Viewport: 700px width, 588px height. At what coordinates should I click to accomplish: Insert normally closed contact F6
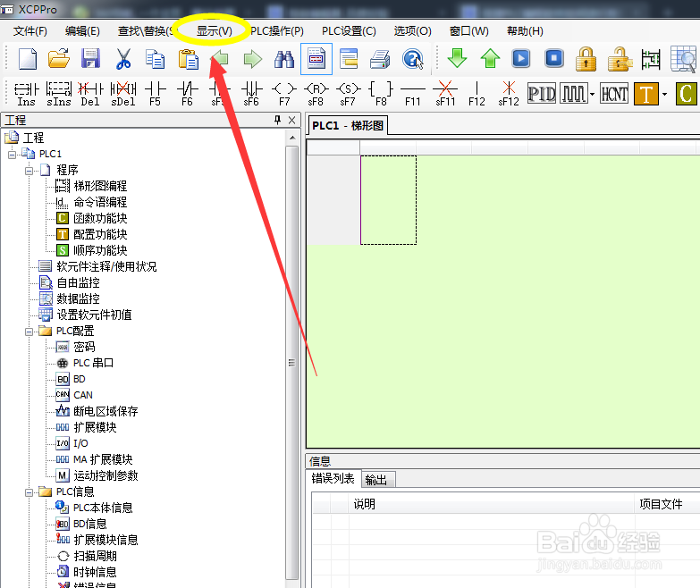pos(187,94)
